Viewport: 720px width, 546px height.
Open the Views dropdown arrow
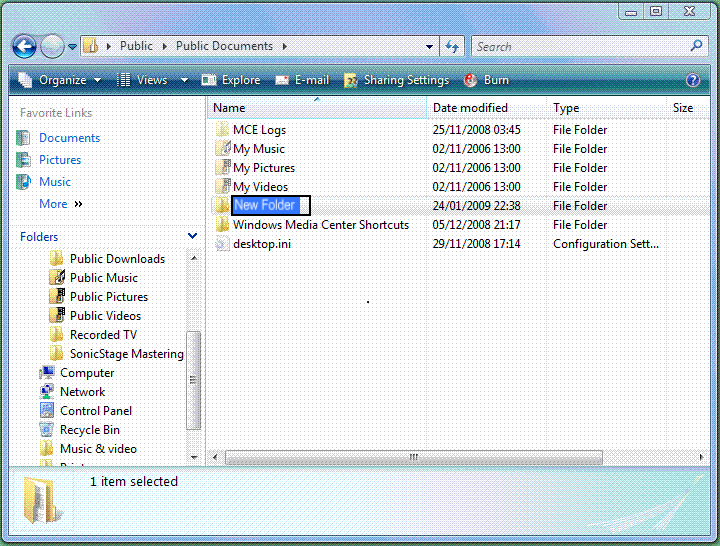tap(184, 80)
